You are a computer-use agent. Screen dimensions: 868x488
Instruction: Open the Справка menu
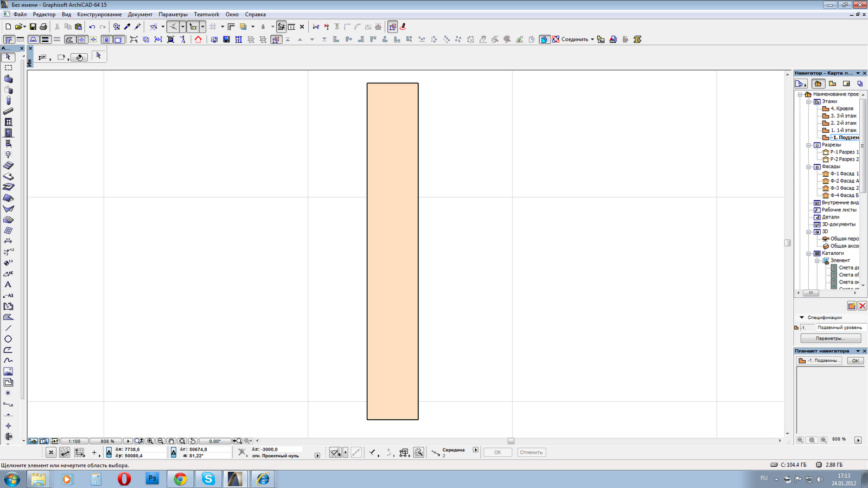[255, 15]
